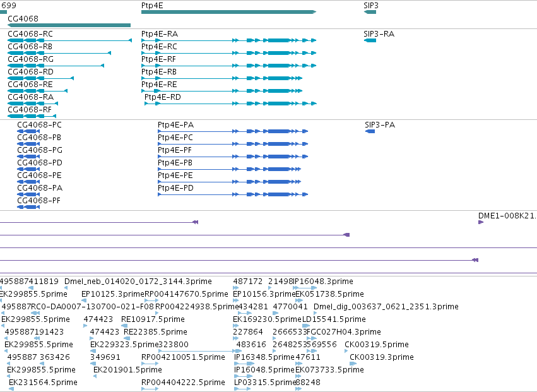This screenshot has height=392, width=537.
Task: Select protein CG4068-PD
Action: [40, 163]
